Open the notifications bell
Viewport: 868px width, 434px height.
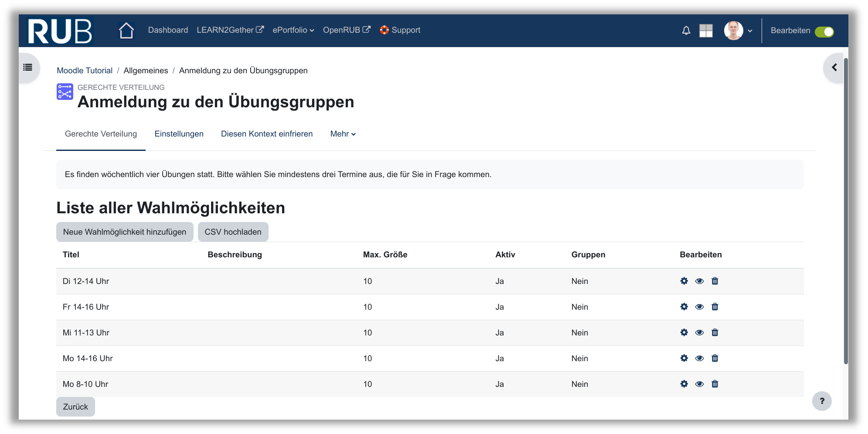(x=686, y=31)
